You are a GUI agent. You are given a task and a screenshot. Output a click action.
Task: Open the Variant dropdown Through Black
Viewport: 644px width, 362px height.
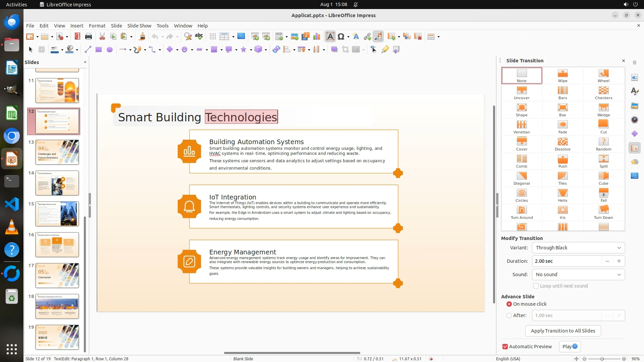pos(578,248)
